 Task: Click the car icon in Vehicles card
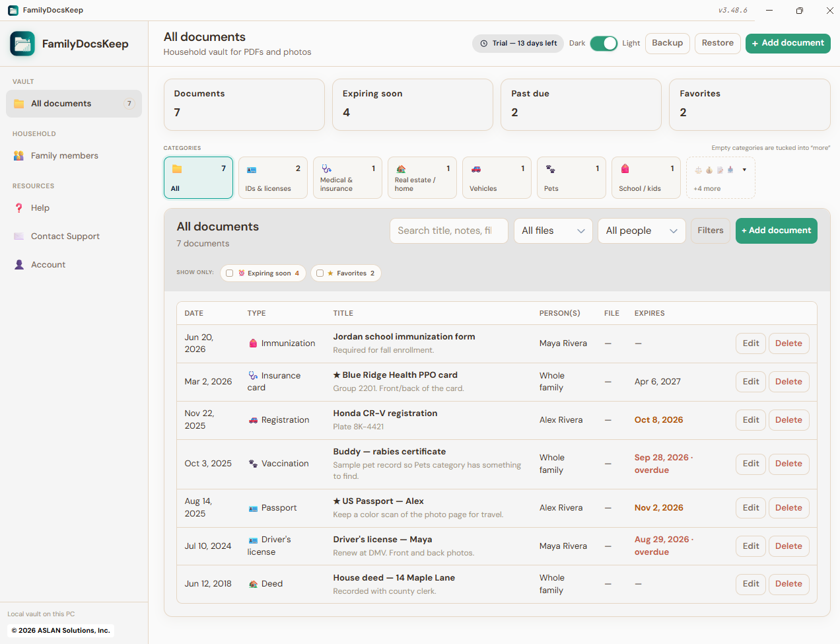coord(475,169)
